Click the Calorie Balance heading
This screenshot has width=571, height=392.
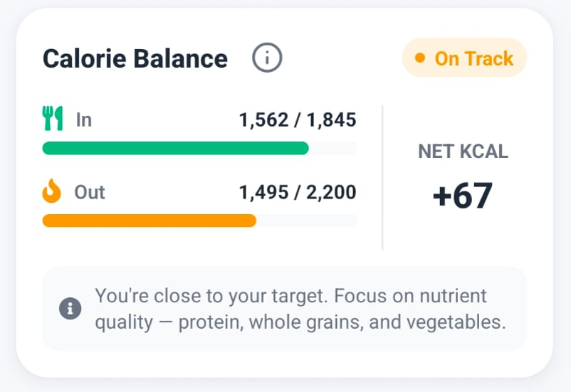coord(135,58)
